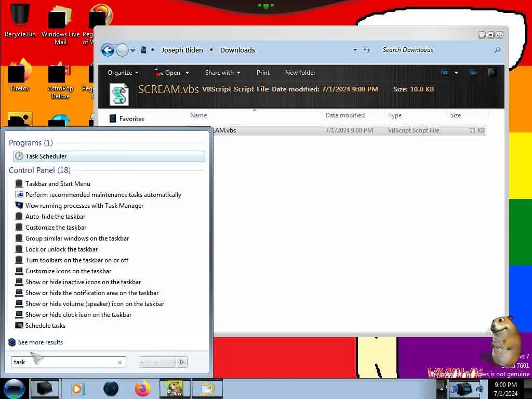The width and height of the screenshot is (532, 399).
Task: Open View running processes with Task Manager
Action: (79, 206)
